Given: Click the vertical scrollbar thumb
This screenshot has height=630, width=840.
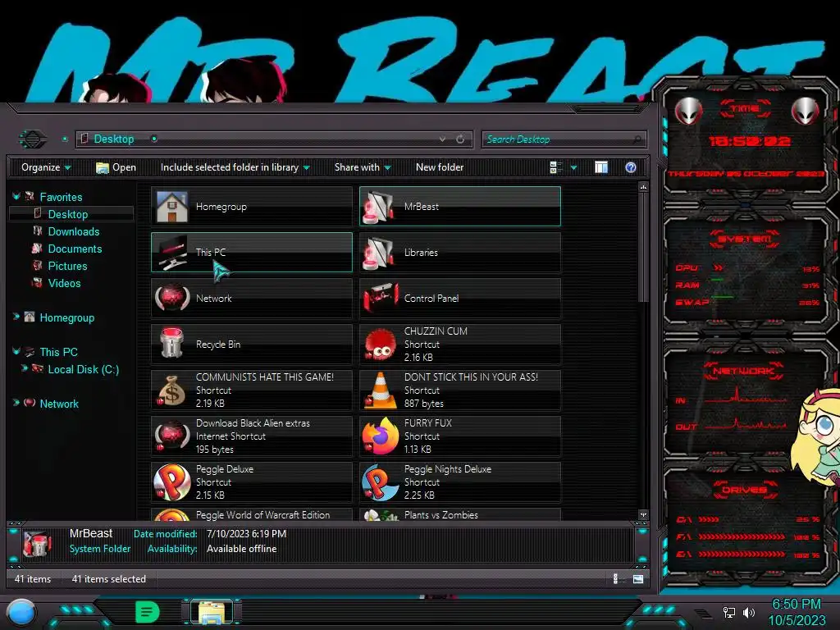Looking at the screenshot, I should (643, 248).
